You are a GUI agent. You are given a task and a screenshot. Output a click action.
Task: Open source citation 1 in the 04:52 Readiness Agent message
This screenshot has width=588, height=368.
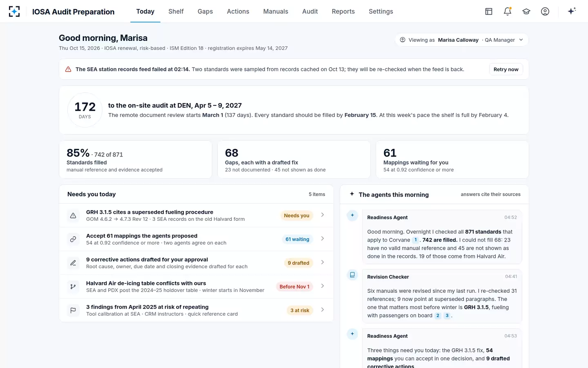(415, 240)
